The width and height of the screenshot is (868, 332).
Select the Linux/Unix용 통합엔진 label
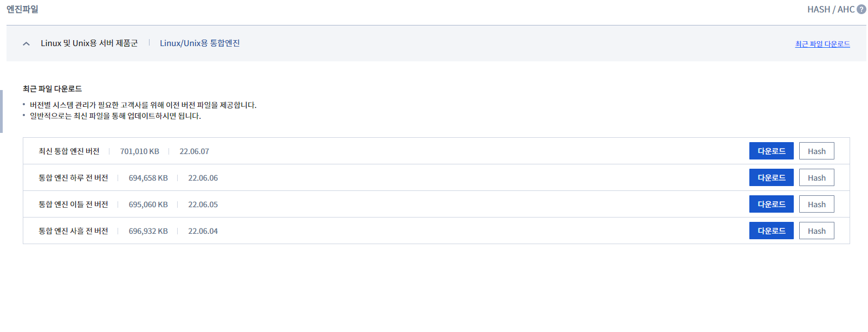(x=200, y=43)
